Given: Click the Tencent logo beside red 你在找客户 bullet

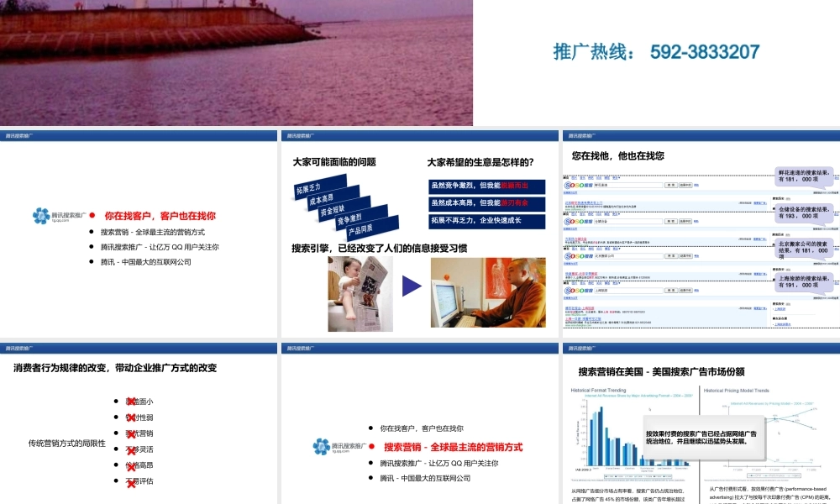Looking at the screenshot, I should pyautogui.click(x=59, y=216).
